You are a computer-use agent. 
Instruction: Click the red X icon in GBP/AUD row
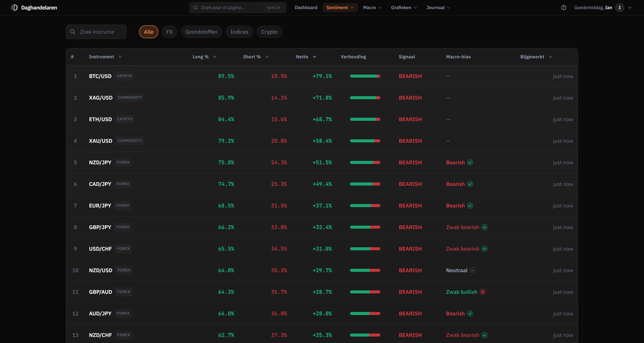(x=483, y=292)
